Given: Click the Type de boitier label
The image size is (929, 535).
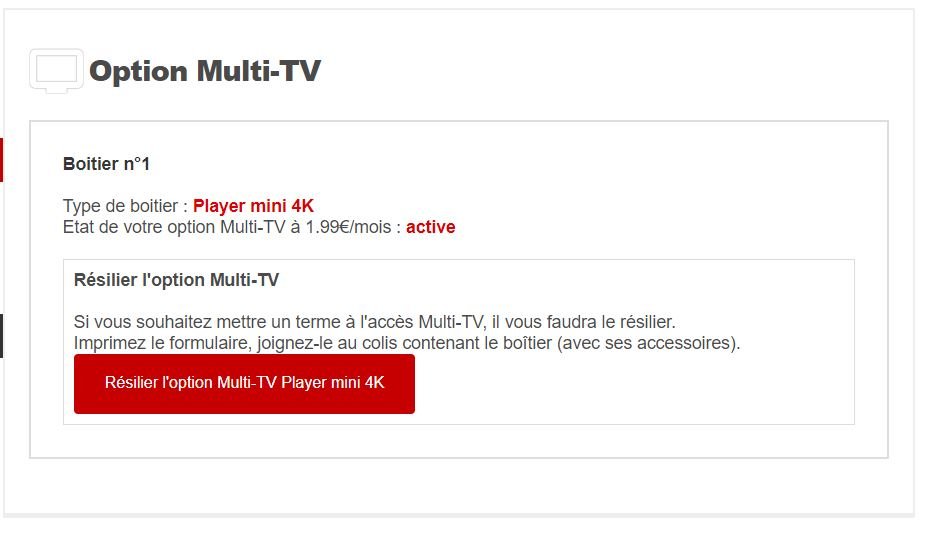Looking at the screenshot, I should point(125,206).
